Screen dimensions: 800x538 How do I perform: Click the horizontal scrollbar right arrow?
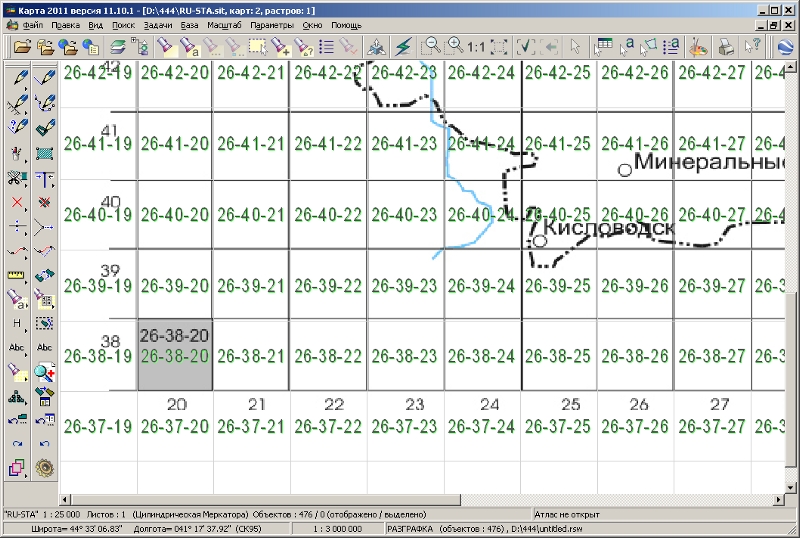(779, 499)
